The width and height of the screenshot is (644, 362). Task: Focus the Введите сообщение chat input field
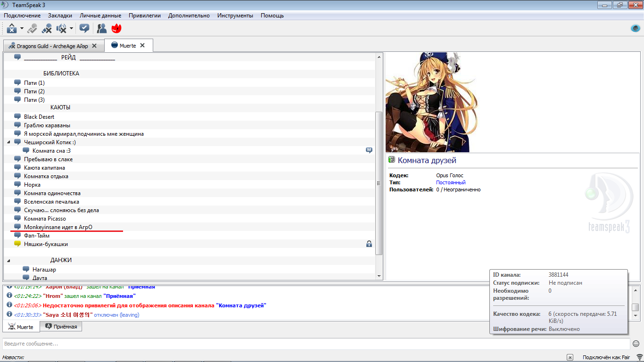point(316,344)
